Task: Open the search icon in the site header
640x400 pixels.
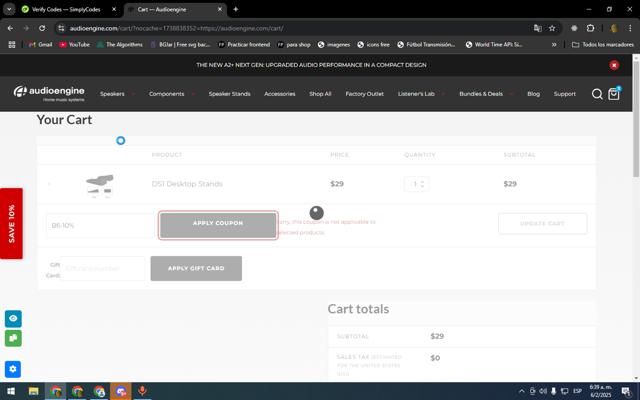Action: tap(597, 94)
